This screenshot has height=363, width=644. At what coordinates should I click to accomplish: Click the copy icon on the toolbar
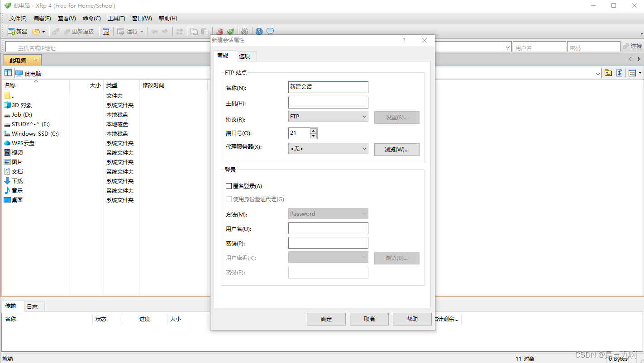[195, 31]
